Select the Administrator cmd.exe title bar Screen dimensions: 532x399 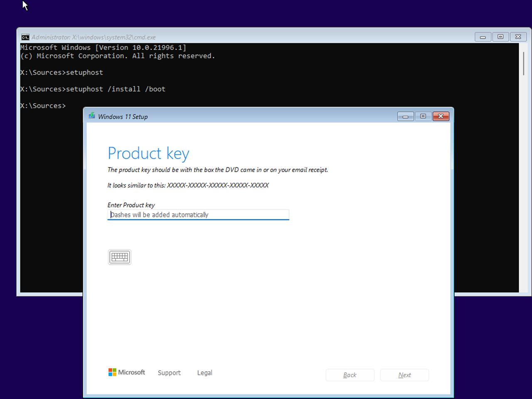249,37
